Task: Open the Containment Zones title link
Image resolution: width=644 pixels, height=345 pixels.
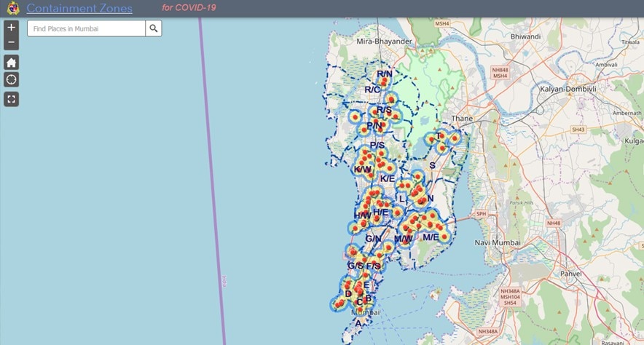Action: [79, 9]
